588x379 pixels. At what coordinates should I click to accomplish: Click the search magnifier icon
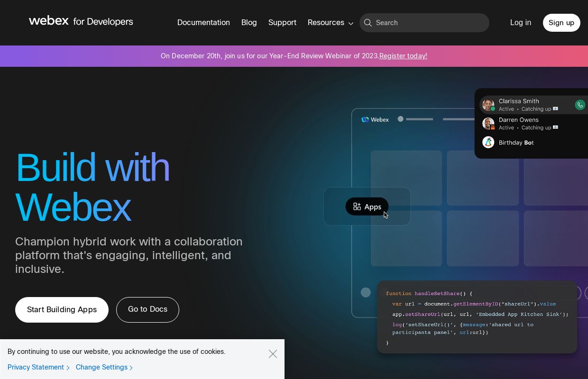coord(367,23)
